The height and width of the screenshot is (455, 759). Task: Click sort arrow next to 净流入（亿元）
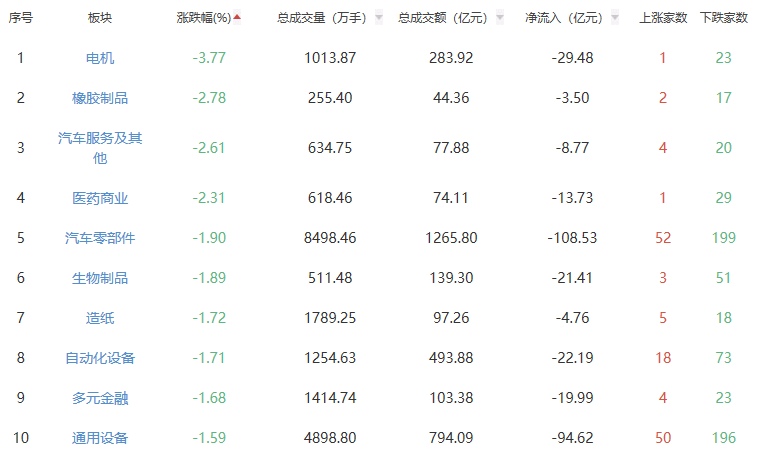(615, 17)
